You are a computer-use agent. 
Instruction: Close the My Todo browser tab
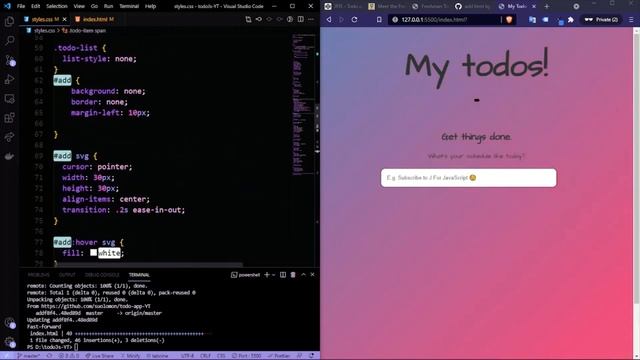pyautogui.click(x=534, y=7)
